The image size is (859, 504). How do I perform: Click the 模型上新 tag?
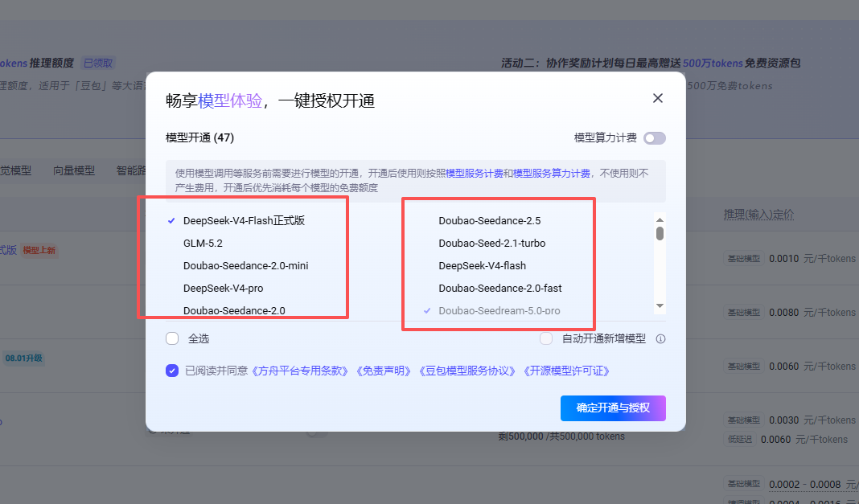[39, 250]
